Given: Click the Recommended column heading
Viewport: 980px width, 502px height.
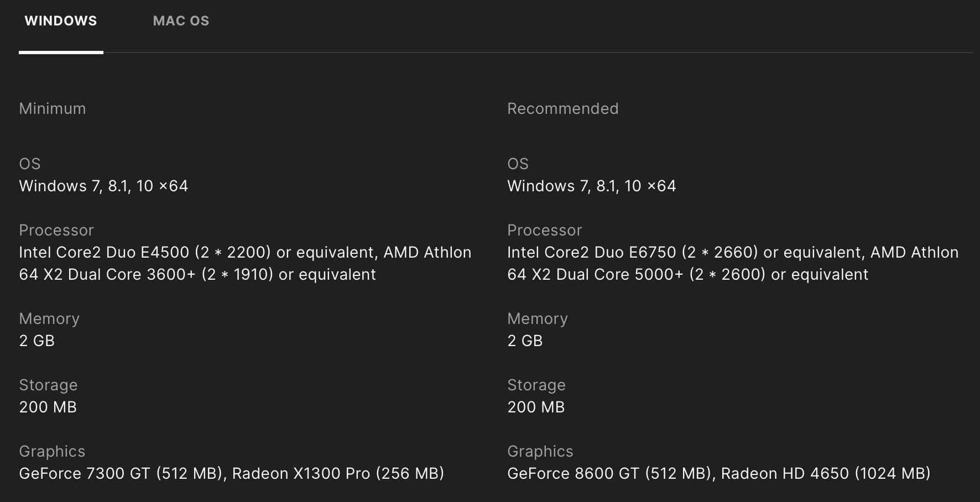Looking at the screenshot, I should tap(562, 108).
